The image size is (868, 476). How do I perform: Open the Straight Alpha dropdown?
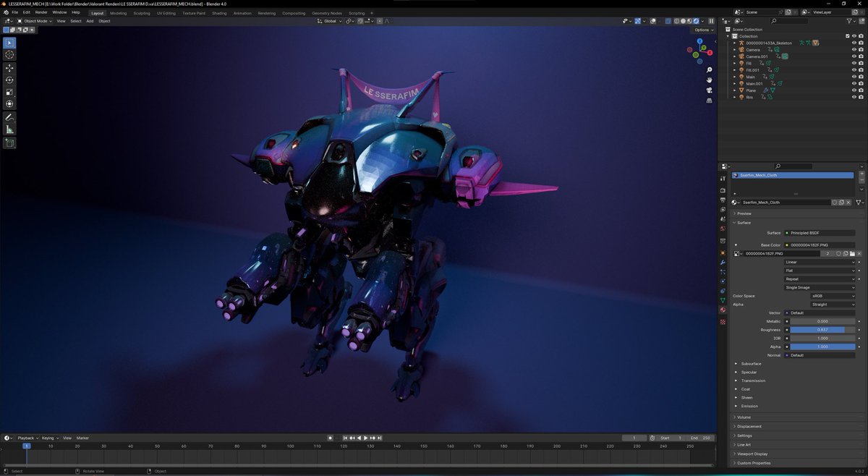(x=833, y=305)
